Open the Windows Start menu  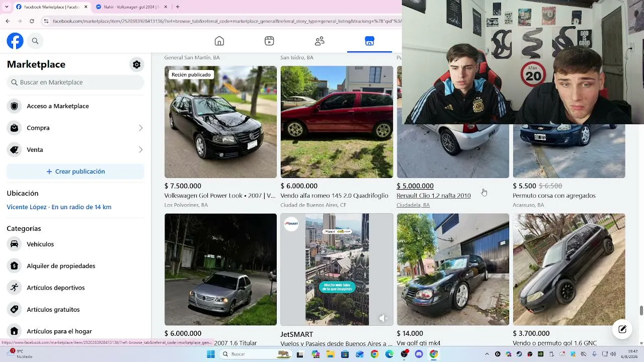coord(211,354)
